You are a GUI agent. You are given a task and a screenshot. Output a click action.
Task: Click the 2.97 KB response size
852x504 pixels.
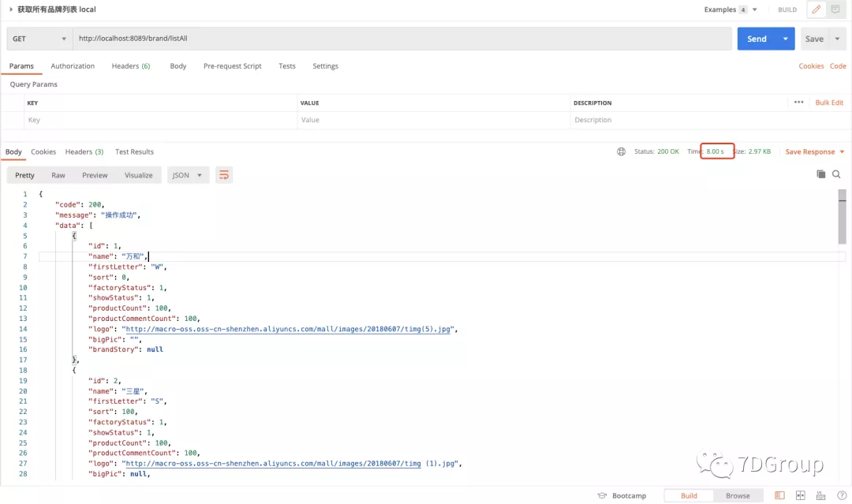(x=759, y=151)
